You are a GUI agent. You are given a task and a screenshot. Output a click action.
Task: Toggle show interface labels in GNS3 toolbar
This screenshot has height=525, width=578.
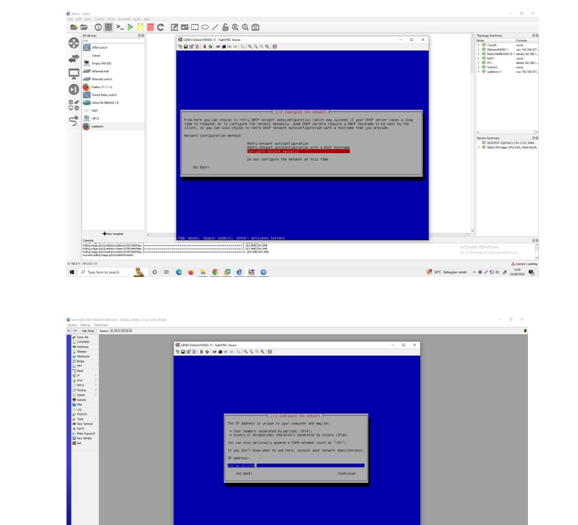tap(108, 27)
